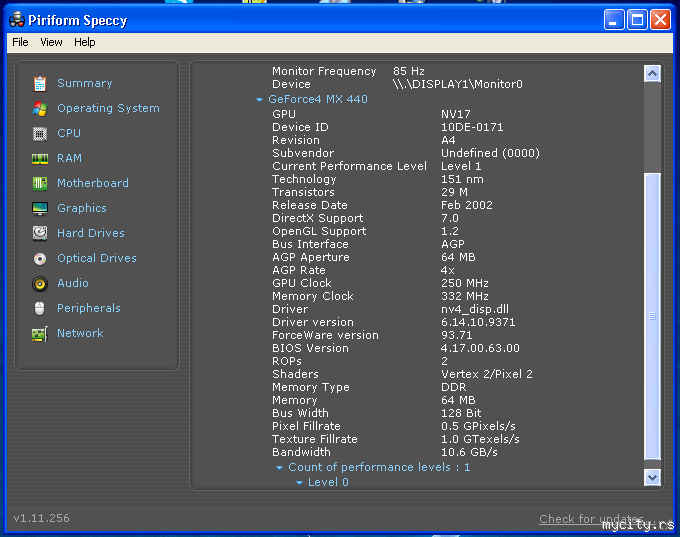View the Optical Drives section
Screen dimensions: 680x537
click(97, 258)
